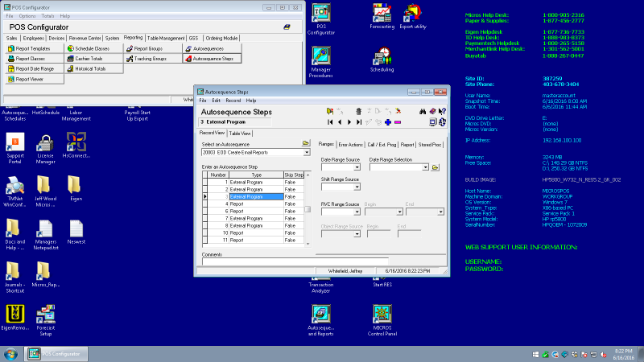This screenshot has width=644, height=362.
Task: Click the Historical Totals button
Action: tap(93, 69)
